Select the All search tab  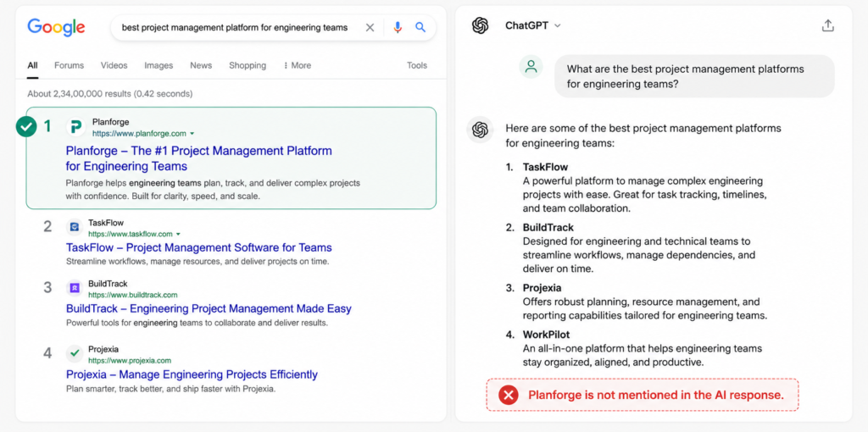coord(33,65)
